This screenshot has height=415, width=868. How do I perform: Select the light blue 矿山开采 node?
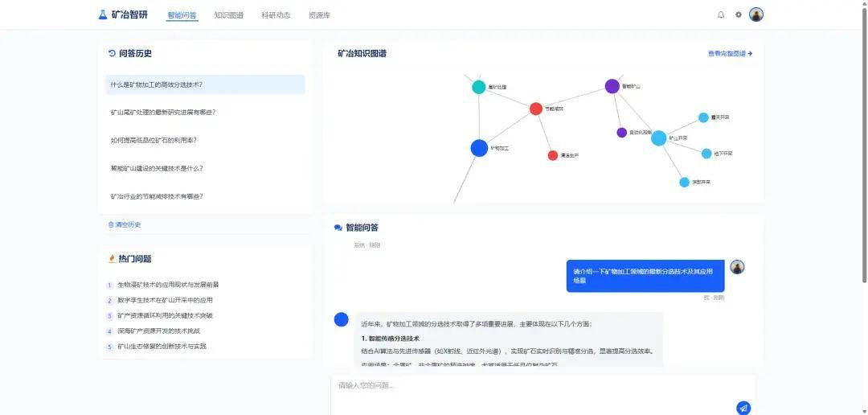[x=658, y=138]
